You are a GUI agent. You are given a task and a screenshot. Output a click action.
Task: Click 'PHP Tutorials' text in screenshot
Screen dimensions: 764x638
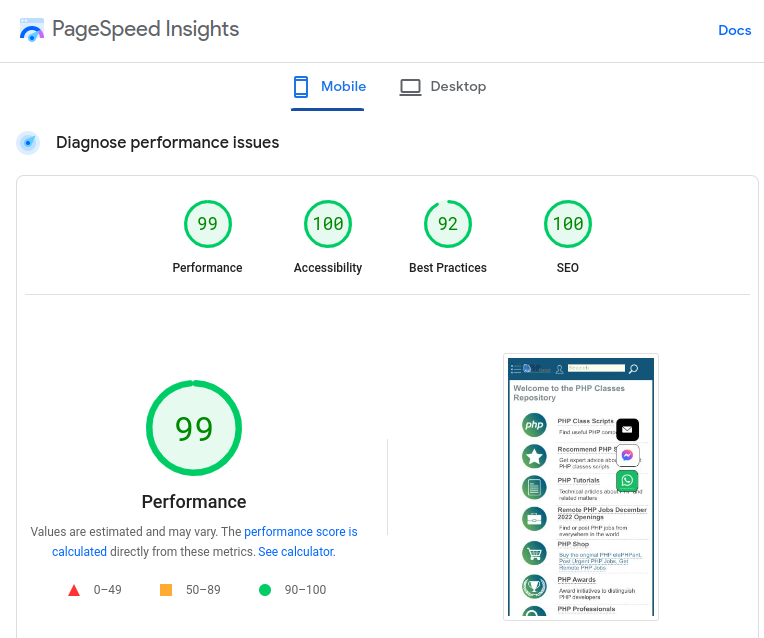point(578,481)
